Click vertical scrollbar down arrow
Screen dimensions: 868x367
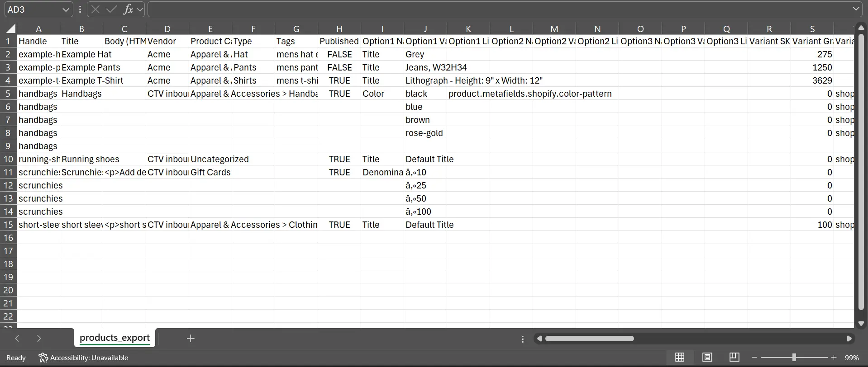[861, 324]
